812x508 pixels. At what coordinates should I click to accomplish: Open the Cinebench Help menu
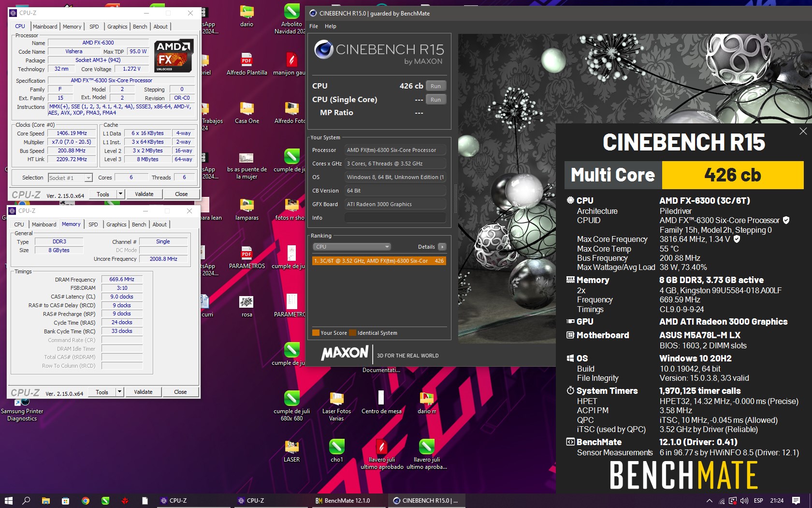331,26
